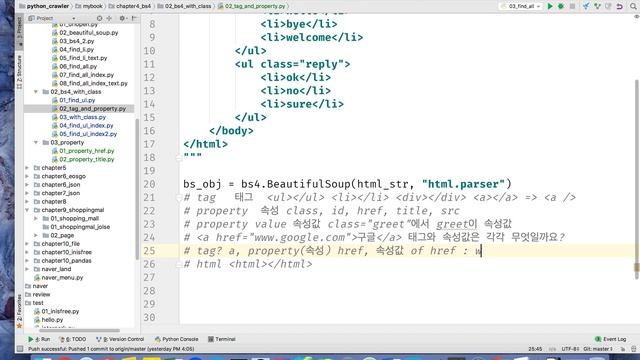The image size is (640, 360).
Task: Click 02_bs4_with_class breadcrumb segment
Action: 184,6
